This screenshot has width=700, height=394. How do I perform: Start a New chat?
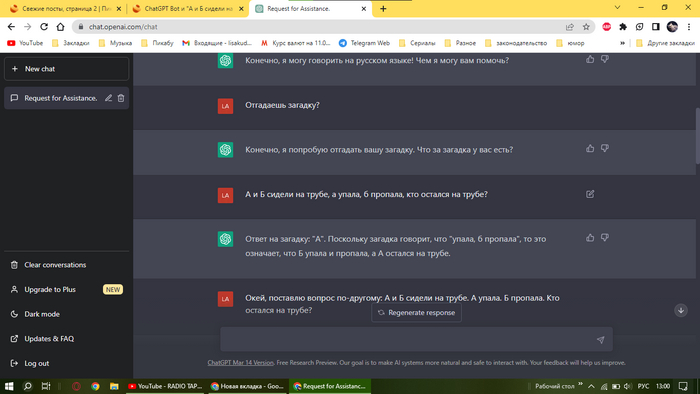[67, 69]
